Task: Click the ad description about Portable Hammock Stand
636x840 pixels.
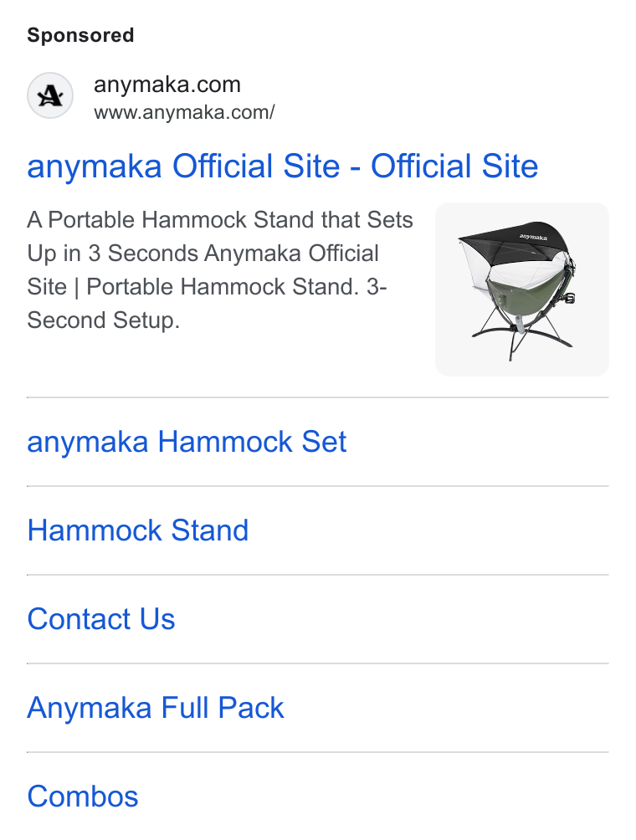Action: pyautogui.click(x=220, y=270)
